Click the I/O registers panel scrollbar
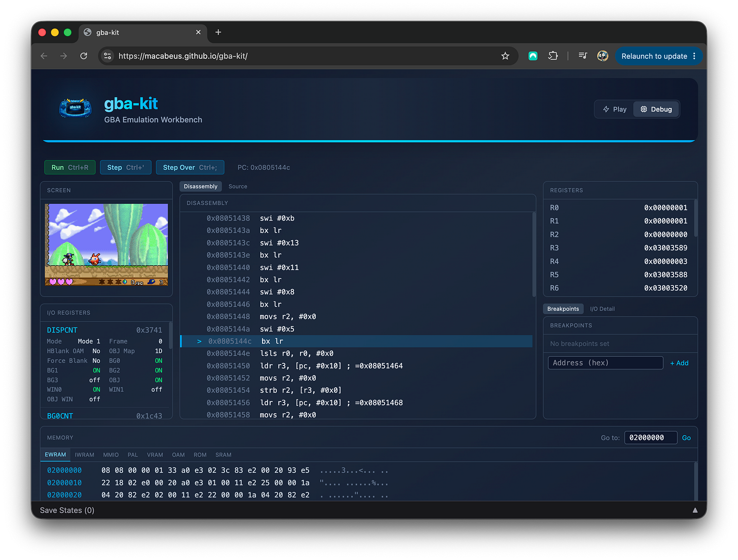 point(170,335)
